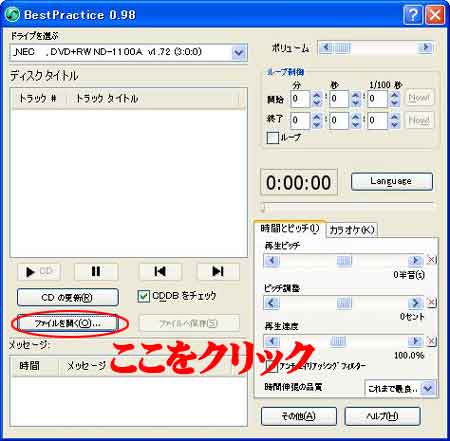
Task: Click pitch adjustment right arrow
Action: [x=416, y=303]
